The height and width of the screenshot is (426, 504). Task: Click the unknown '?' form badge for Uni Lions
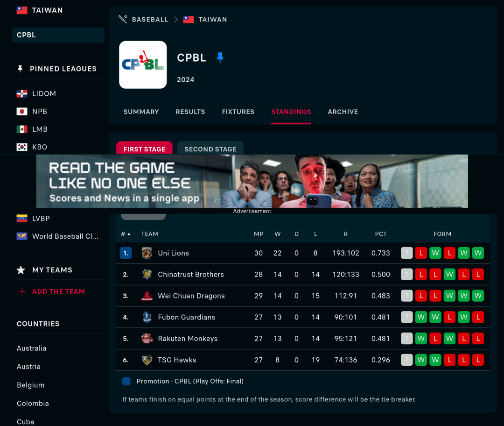406,253
